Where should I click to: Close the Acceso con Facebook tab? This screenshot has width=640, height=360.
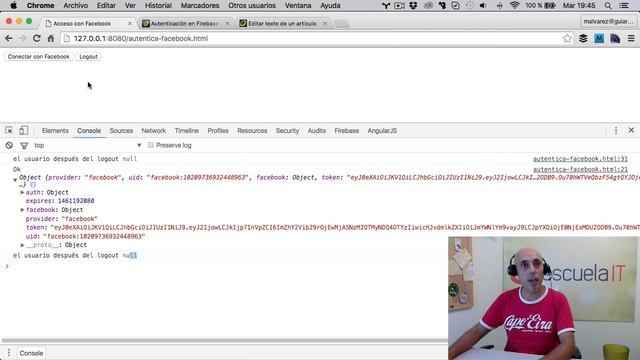tap(130, 24)
